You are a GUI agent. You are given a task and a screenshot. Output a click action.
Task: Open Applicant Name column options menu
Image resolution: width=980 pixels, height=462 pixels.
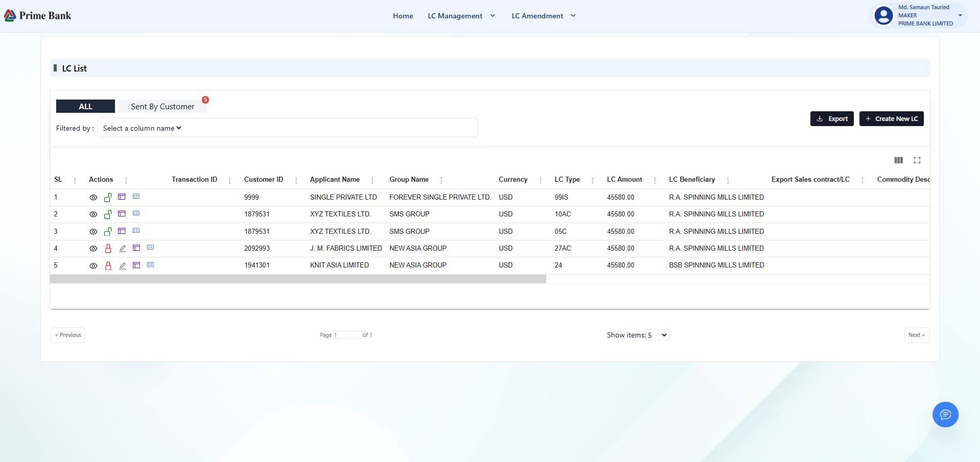point(372,180)
